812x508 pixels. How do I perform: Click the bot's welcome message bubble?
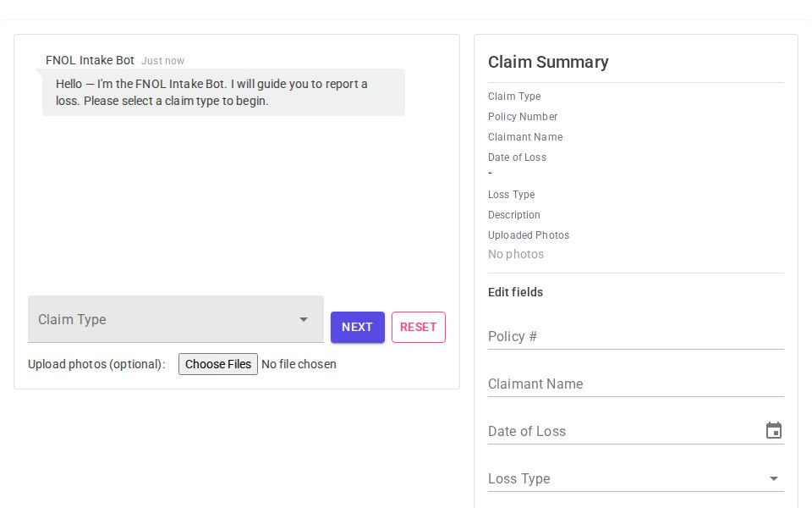point(223,92)
